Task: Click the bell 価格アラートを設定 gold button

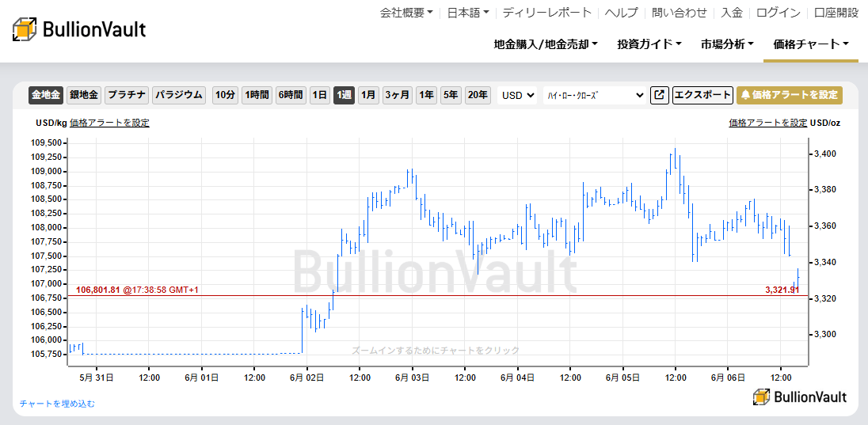Action: pos(790,95)
